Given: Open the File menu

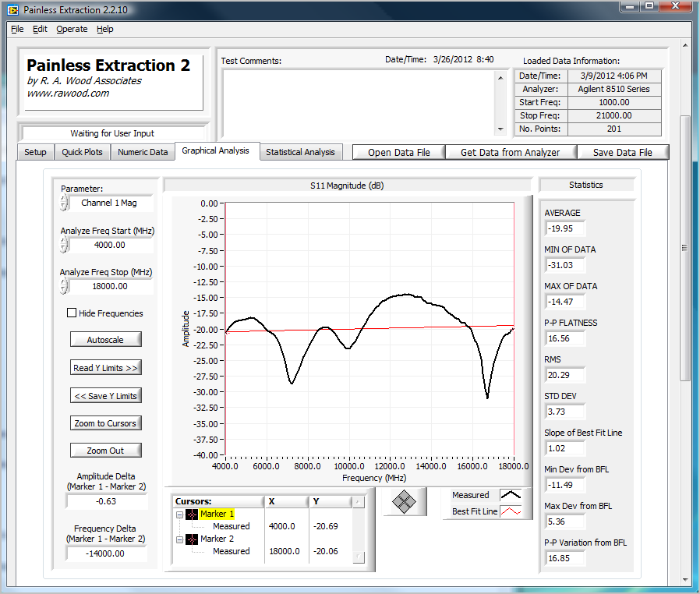Looking at the screenshot, I should (x=17, y=29).
